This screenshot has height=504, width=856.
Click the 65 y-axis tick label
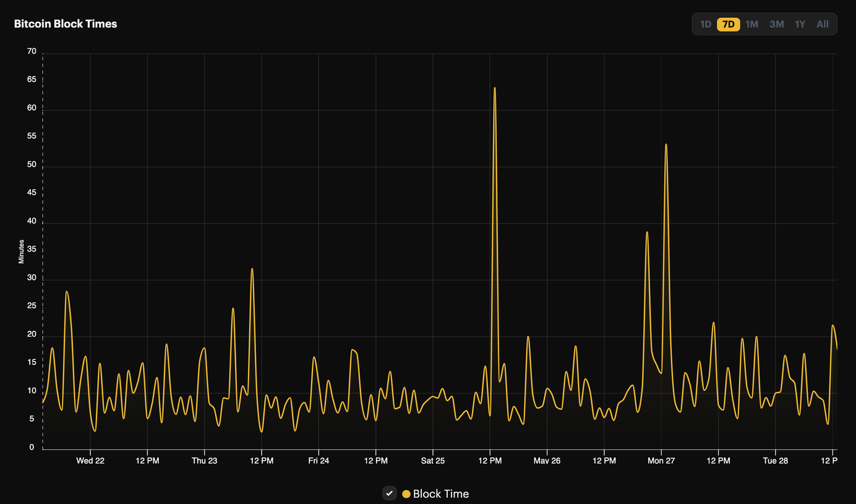pyautogui.click(x=32, y=80)
